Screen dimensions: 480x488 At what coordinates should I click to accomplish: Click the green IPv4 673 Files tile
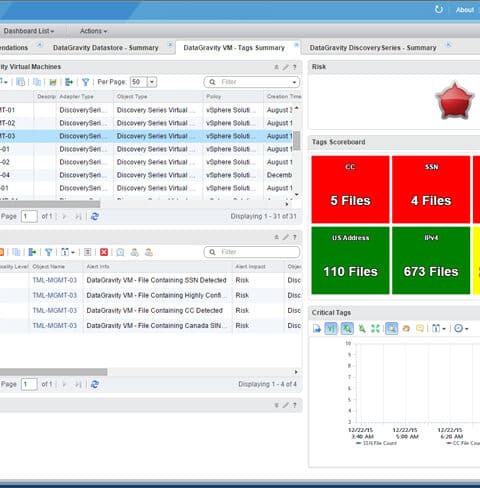pyautogui.click(x=431, y=260)
